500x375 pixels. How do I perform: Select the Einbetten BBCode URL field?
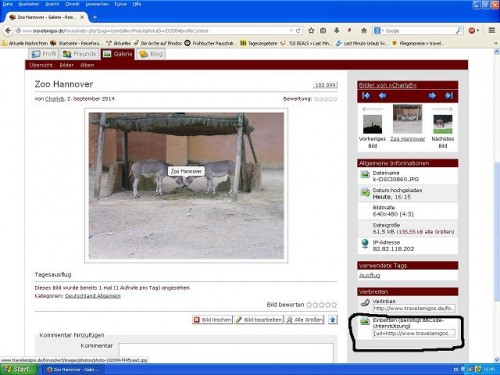414,333
